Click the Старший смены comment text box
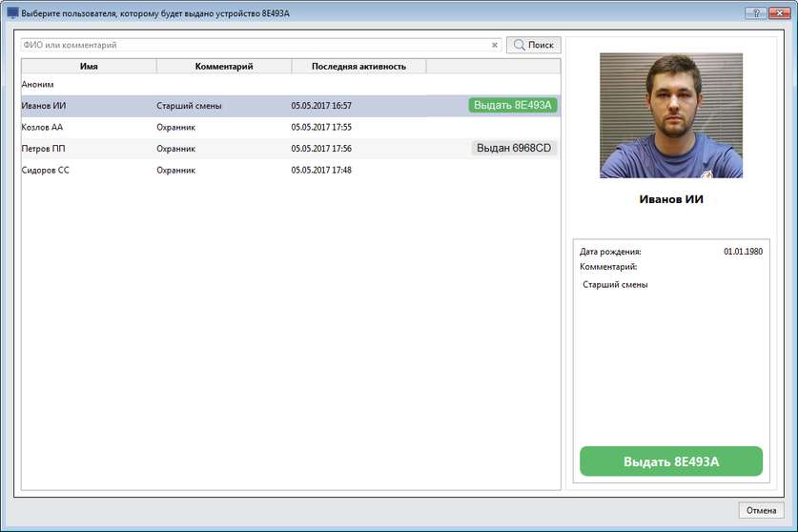The width and height of the screenshot is (798, 532). (670, 353)
